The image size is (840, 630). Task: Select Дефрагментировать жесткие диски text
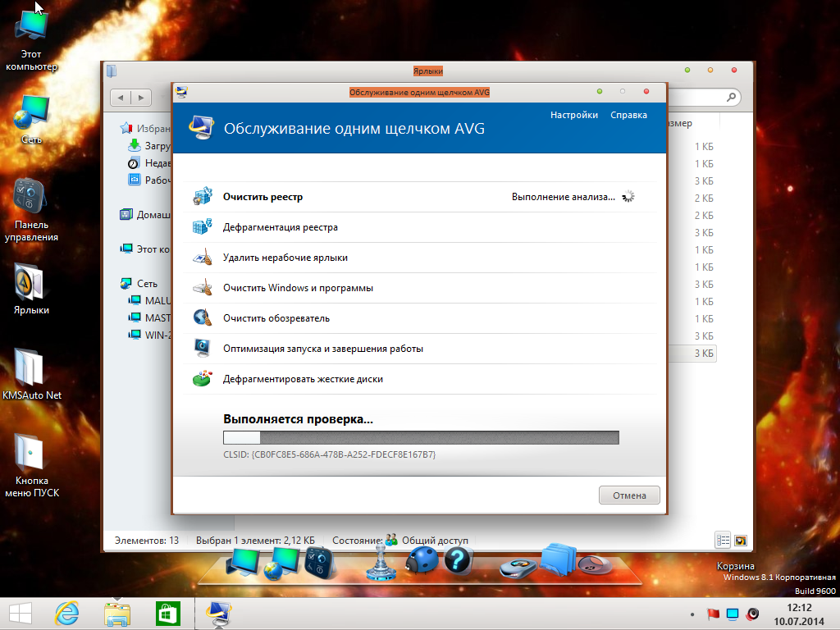(303, 379)
